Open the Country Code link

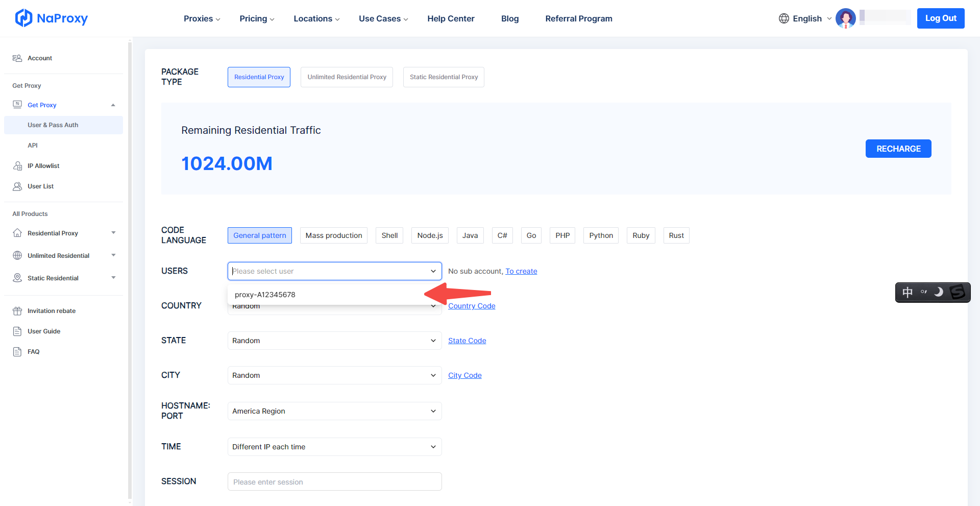472,306
